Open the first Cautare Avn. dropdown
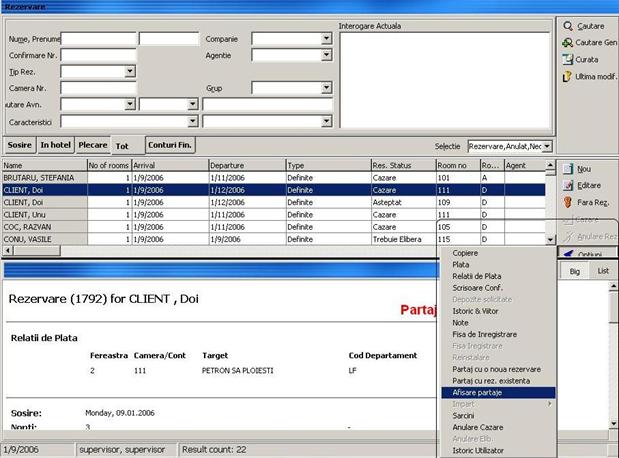Viewport: 619px width, 458px height. click(x=130, y=104)
